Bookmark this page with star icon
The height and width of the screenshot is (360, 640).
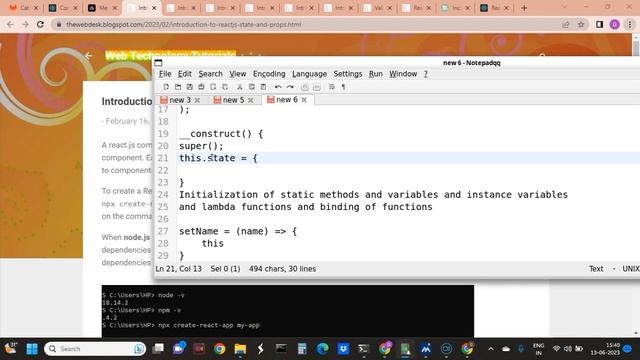tap(581, 24)
